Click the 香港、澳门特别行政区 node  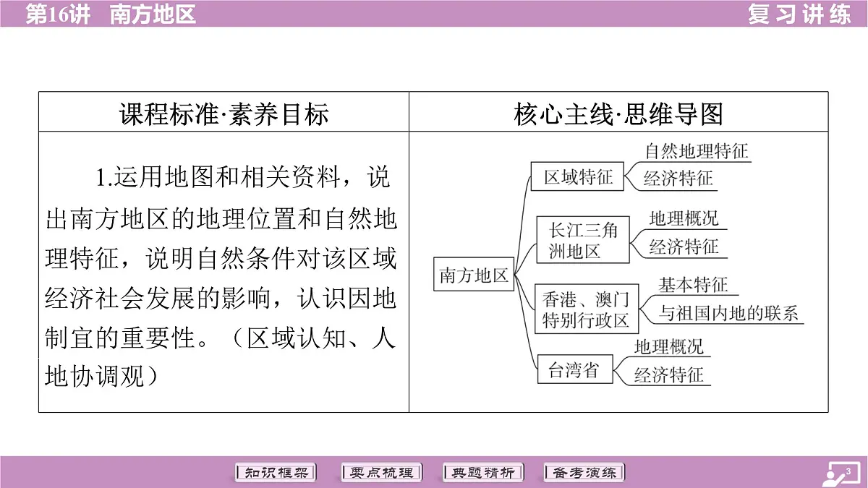[x=587, y=309]
